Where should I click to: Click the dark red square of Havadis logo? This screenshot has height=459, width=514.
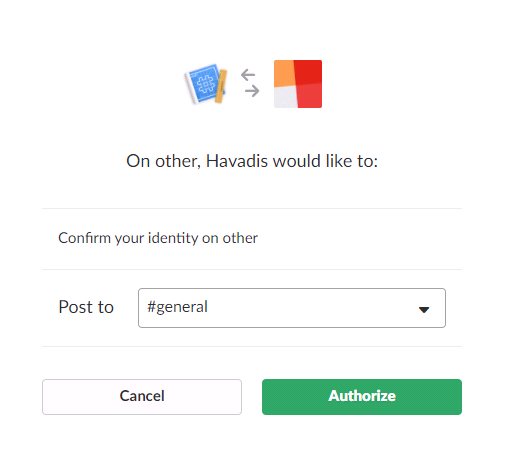[x=308, y=72]
